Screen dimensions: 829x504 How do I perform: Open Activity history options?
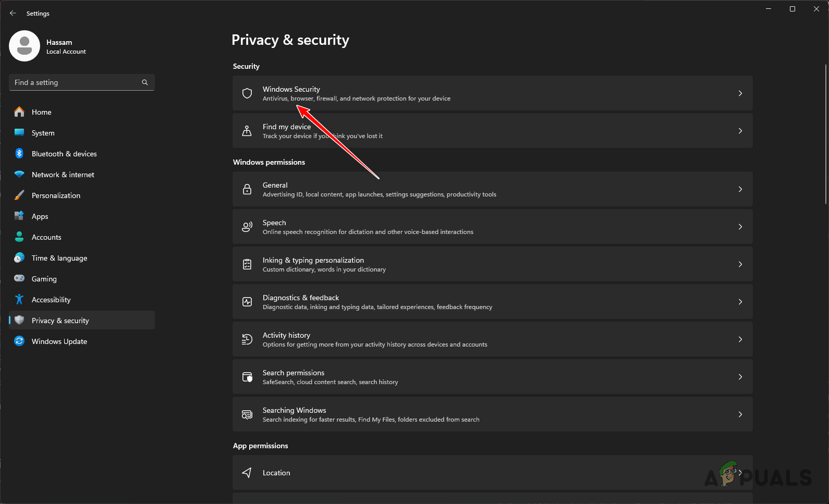point(493,339)
